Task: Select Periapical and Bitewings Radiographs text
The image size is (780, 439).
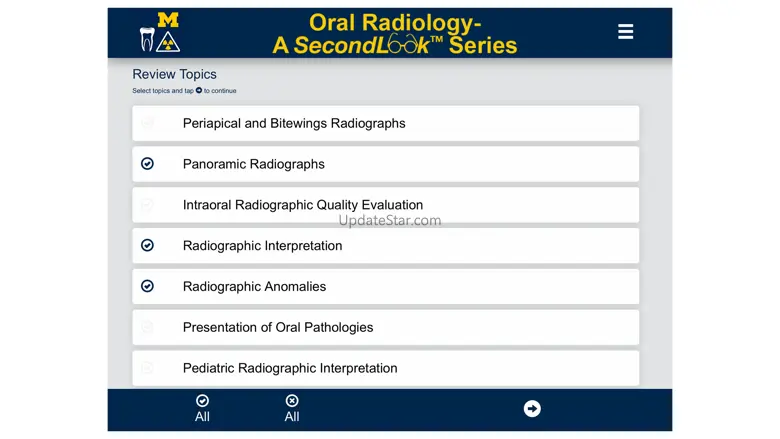Action: pyautogui.click(x=294, y=123)
